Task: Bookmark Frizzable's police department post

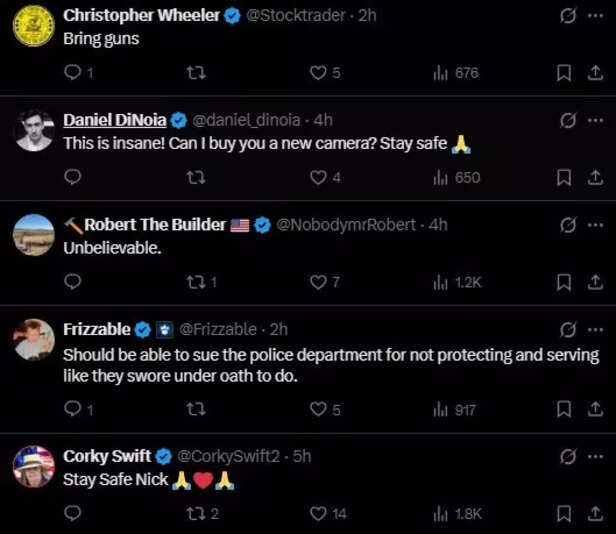Action: 563,409
